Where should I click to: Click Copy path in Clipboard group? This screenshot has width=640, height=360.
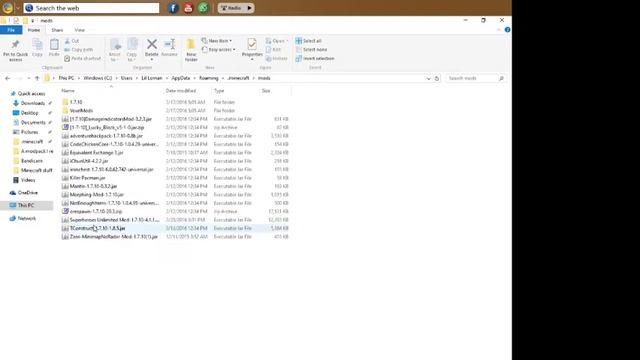tap(79, 50)
